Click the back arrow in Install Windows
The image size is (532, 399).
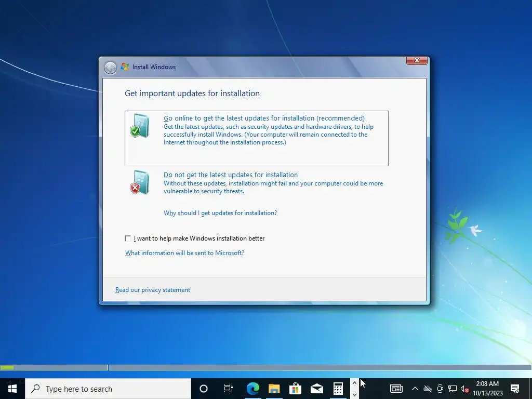tap(110, 67)
